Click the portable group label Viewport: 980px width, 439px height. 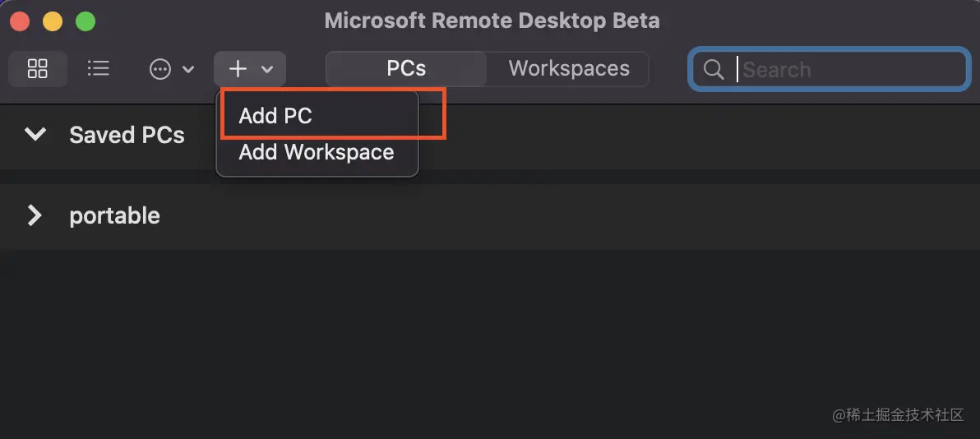coord(115,215)
